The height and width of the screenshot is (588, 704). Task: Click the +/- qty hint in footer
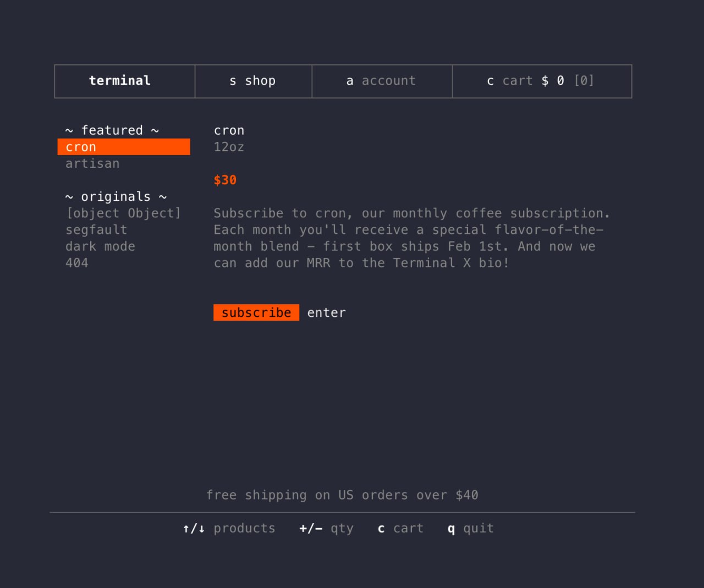coord(326,528)
